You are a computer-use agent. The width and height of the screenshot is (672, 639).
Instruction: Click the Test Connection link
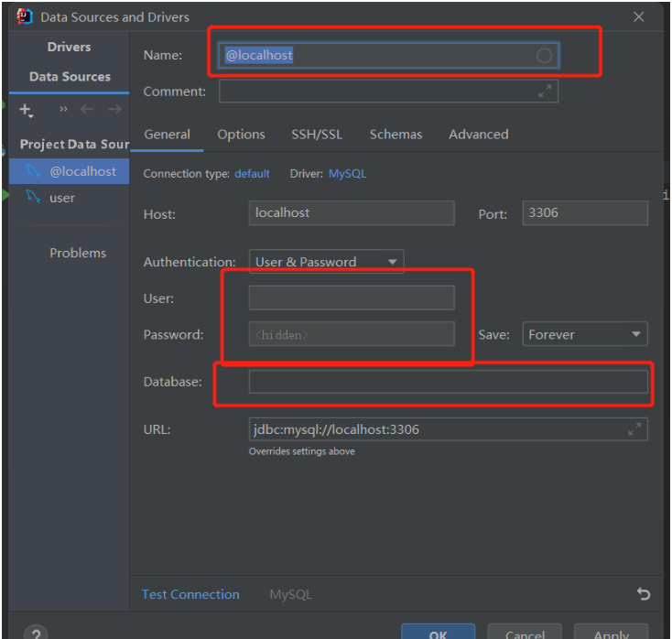point(190,594)
